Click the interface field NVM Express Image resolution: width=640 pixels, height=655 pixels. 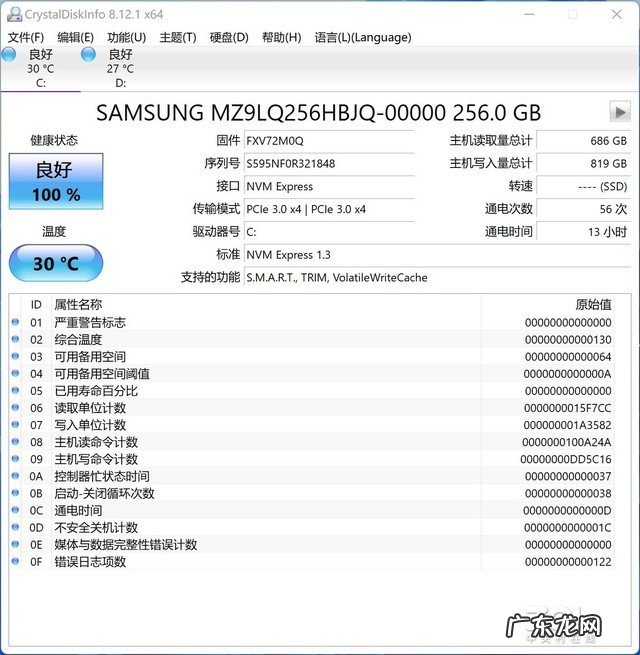click(x=329, y=186)
